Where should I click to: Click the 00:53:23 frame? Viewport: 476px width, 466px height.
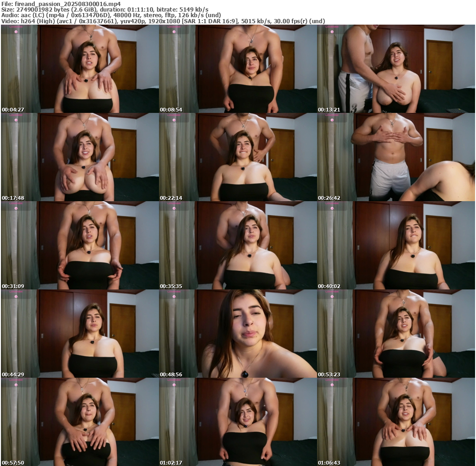click(x=396, y=334)
